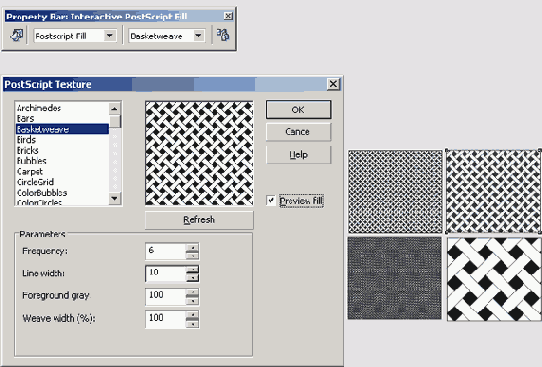
Task: Click the scroll down arrow of texture list
Action: 114,198
